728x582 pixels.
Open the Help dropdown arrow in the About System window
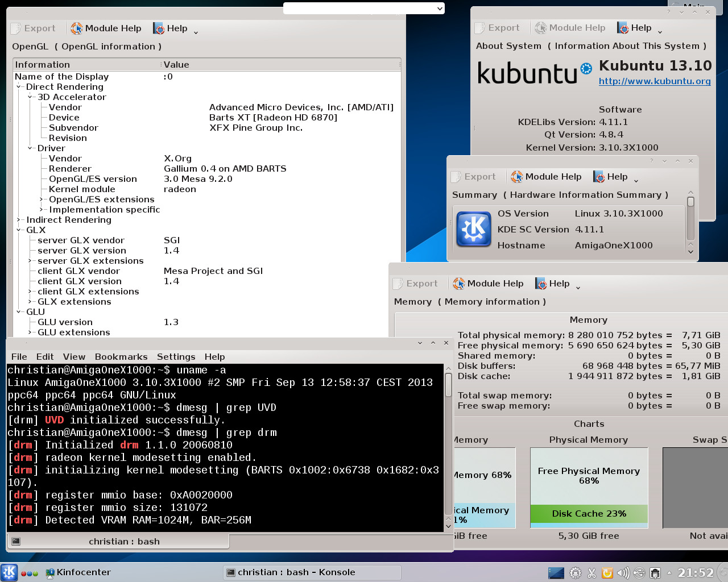660,32
